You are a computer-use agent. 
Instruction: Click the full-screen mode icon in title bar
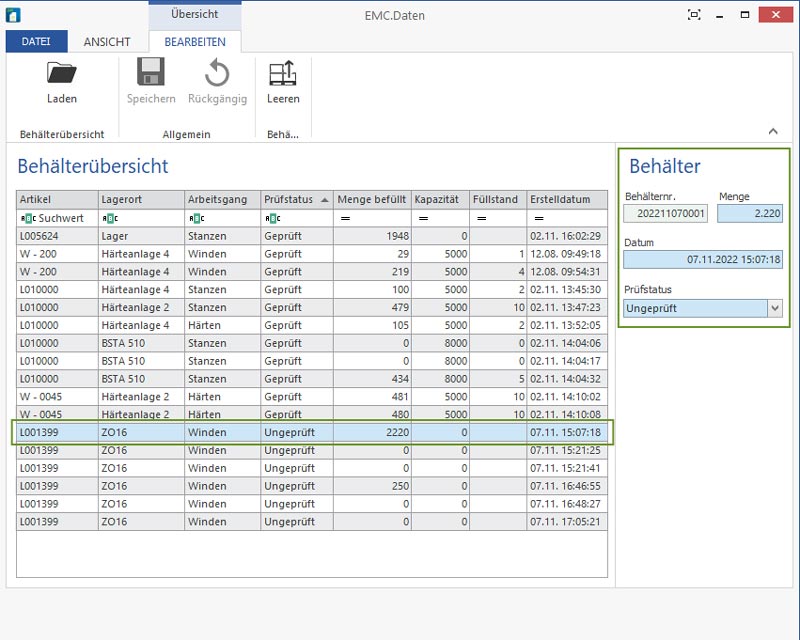point(695,14)
